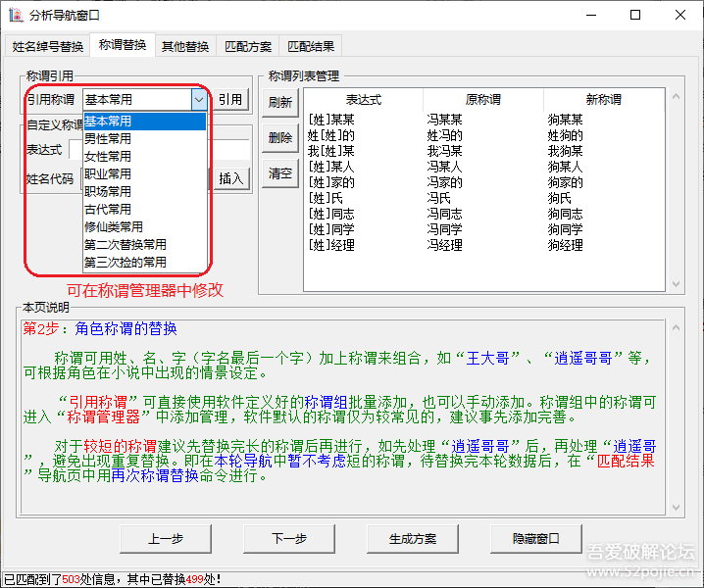Click the 删除 button
Screen dimensions: 704x588
click(x=280, y=138)
